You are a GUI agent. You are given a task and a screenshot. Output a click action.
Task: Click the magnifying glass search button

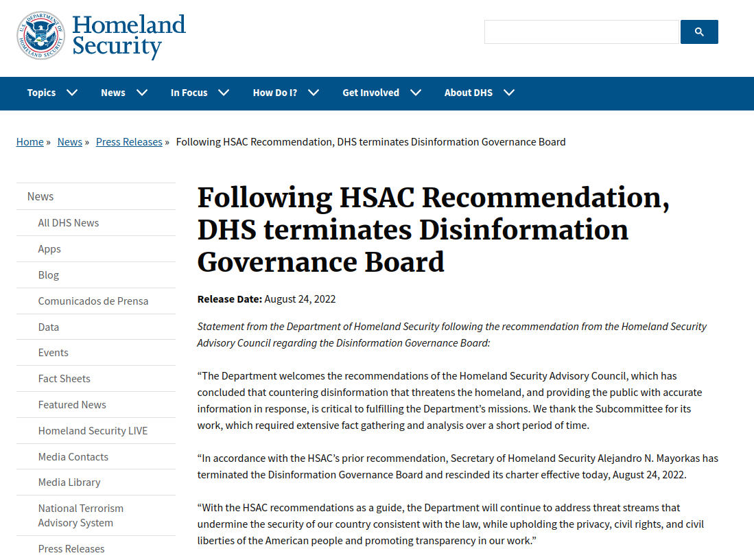(699, 32)
